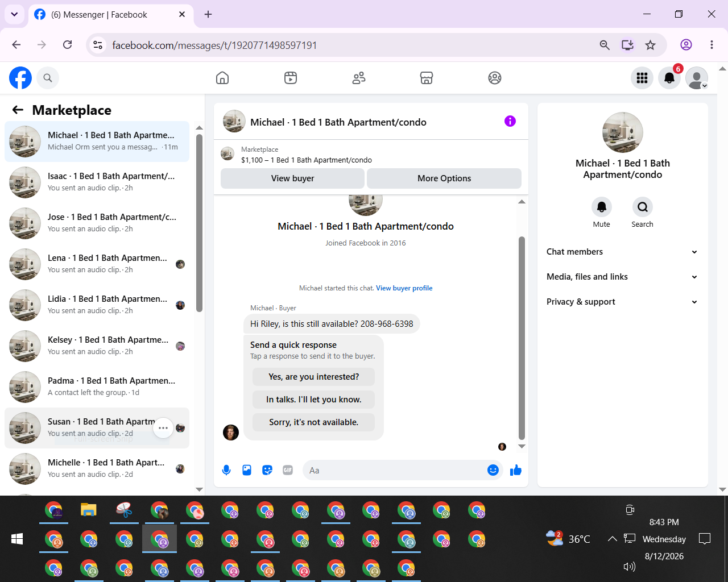Reload the page in Chrome
Screen dimensions: 728x582
point(67,45)
